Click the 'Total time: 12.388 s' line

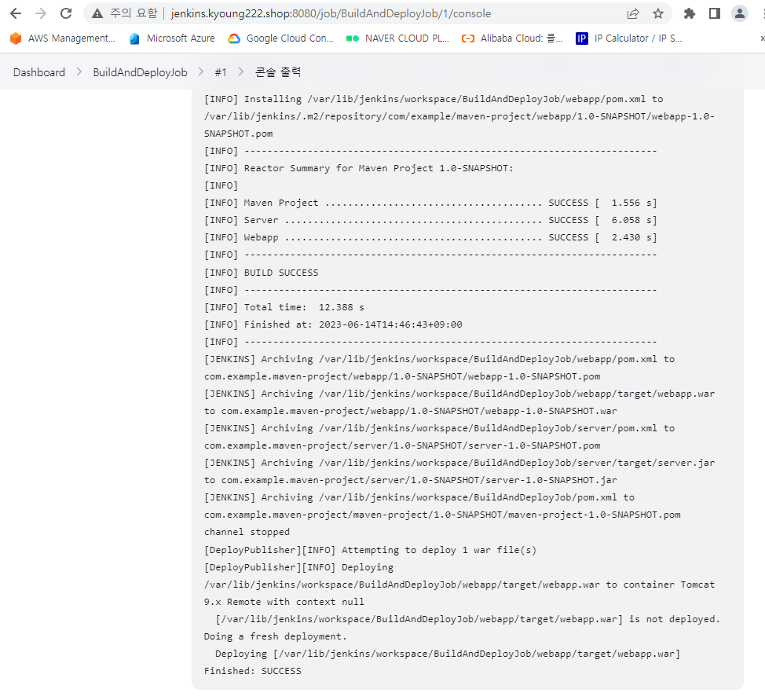click(284, 307)
